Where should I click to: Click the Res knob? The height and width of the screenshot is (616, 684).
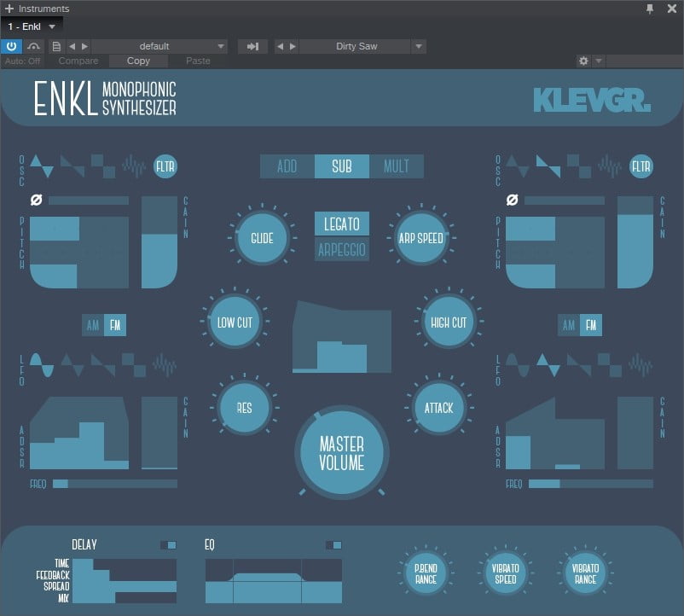[244, 408]
